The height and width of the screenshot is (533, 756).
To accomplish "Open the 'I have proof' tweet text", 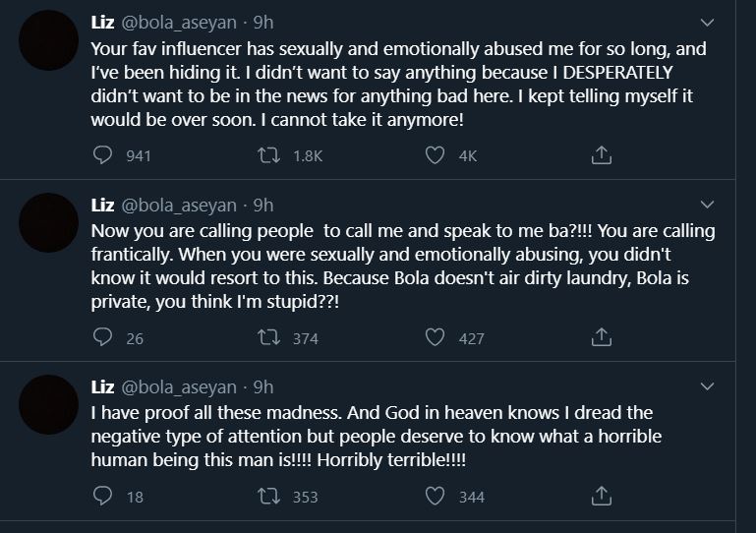I will coord(377,436).
